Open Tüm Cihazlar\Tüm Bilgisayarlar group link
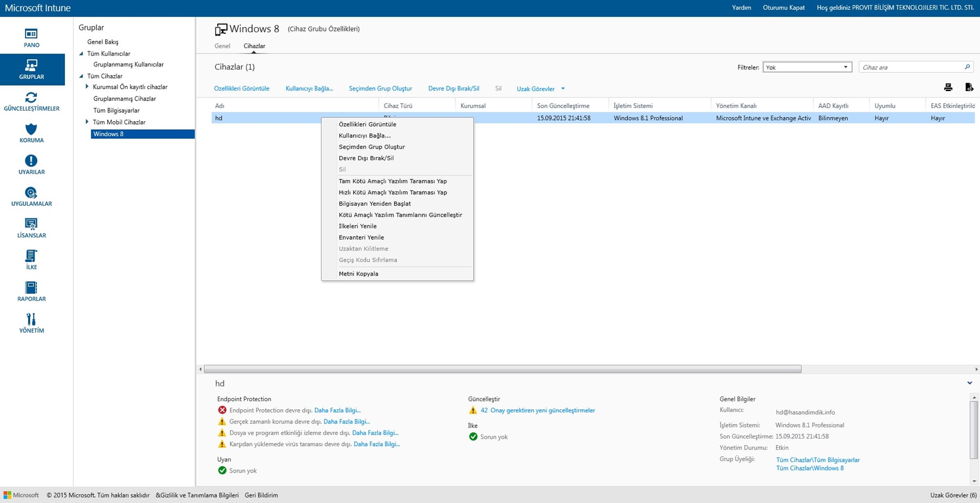The width and height of the screenshot is (980, 503). click(818, 460)
